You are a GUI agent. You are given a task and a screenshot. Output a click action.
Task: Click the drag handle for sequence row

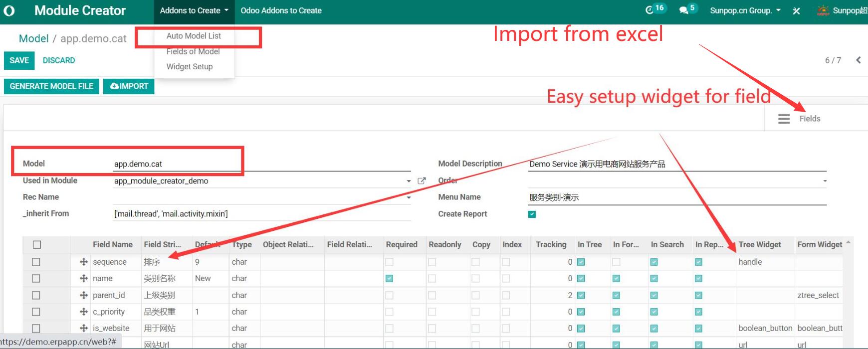point(83,262)
